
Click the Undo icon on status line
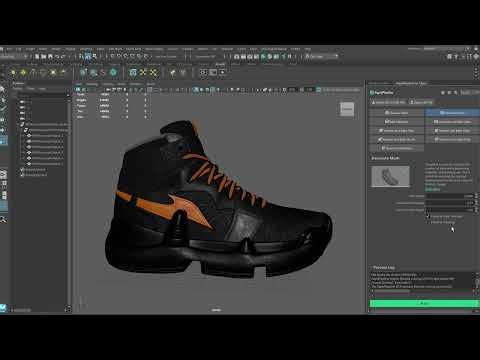click(x=57, y=57)
